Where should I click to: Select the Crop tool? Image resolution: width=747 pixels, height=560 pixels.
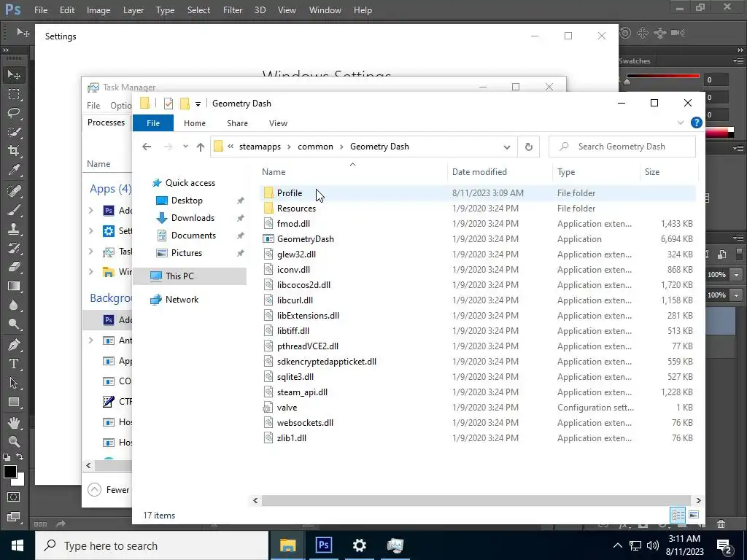(14, 152)
